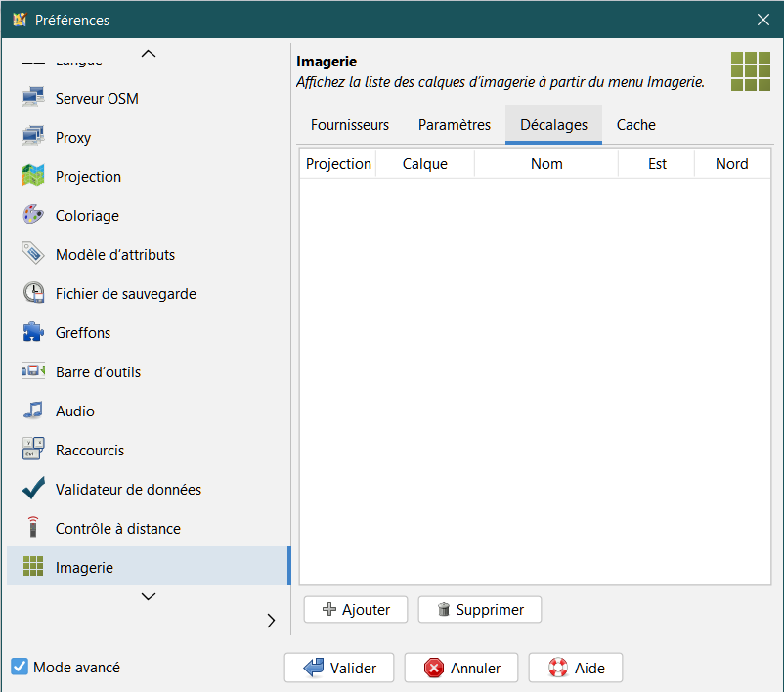The height and width of the screenshot is (692, 784).
Task: Disable the Mode avancé checkbox
Action: (20, 667)
